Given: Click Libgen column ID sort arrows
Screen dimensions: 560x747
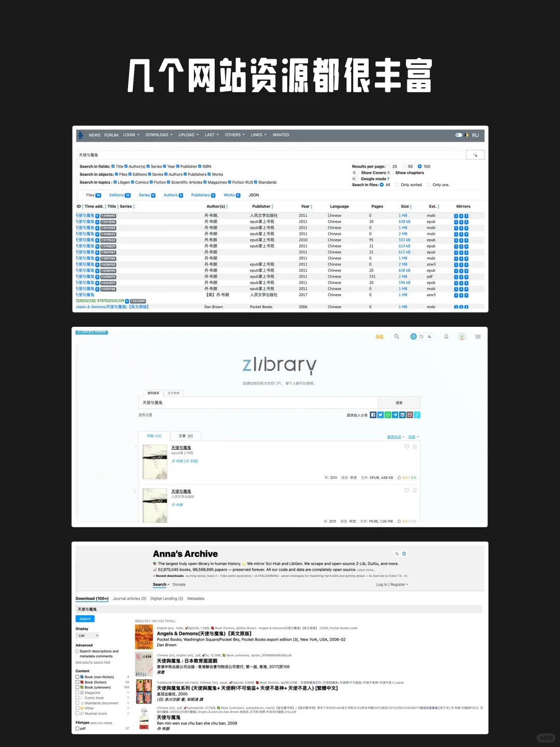Looking at the screenshot, I should point(82,206).
